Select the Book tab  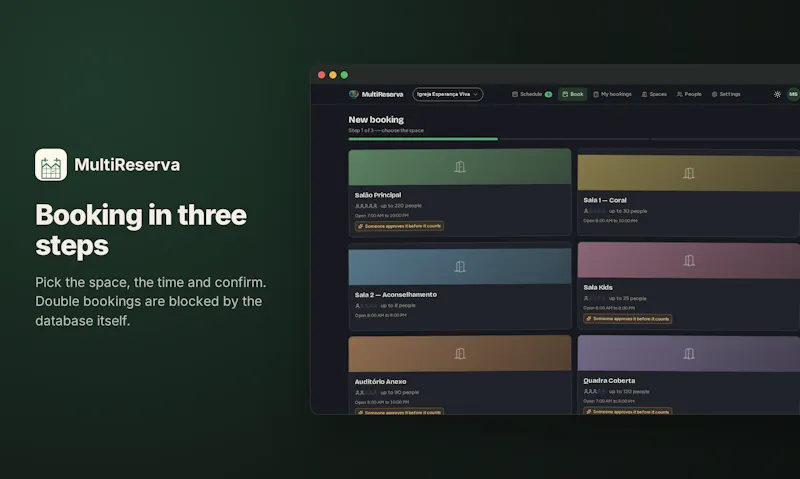pos(572,94)
